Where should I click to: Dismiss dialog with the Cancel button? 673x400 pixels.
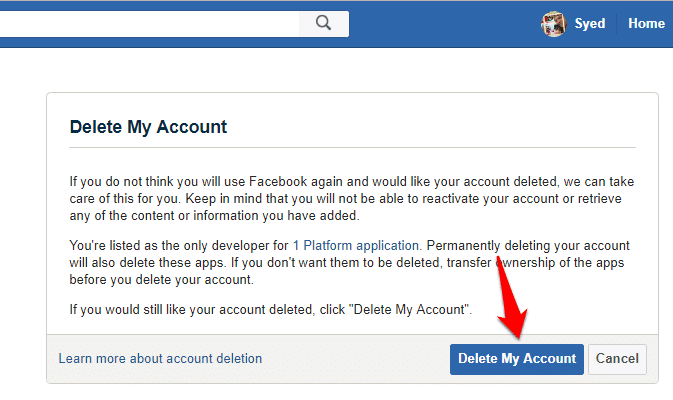(617, 359)
